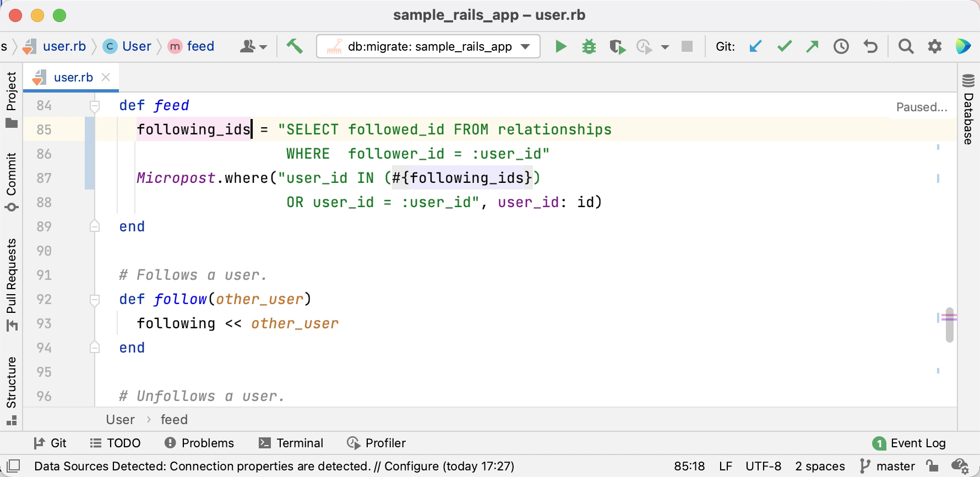Open the Pull Requests tool window
The width and height of the screenshot is (980, 477).
click(x=12, y=285)
